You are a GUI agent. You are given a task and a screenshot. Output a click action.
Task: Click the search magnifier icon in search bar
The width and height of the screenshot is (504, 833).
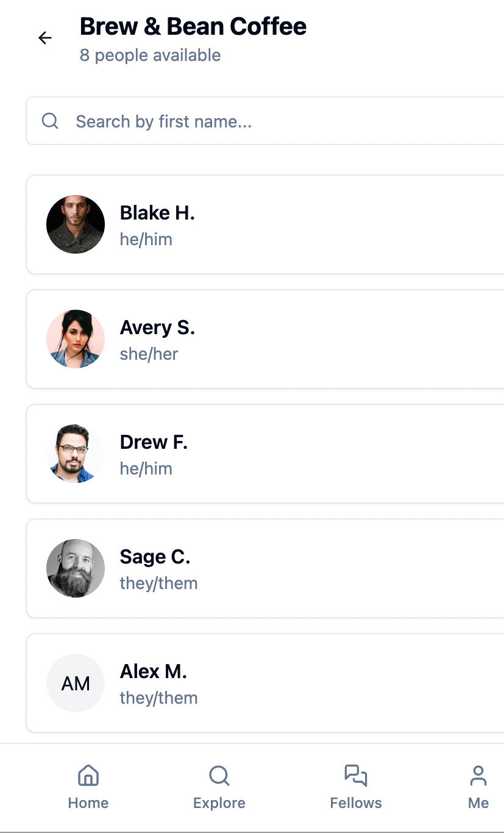[50, 121]
